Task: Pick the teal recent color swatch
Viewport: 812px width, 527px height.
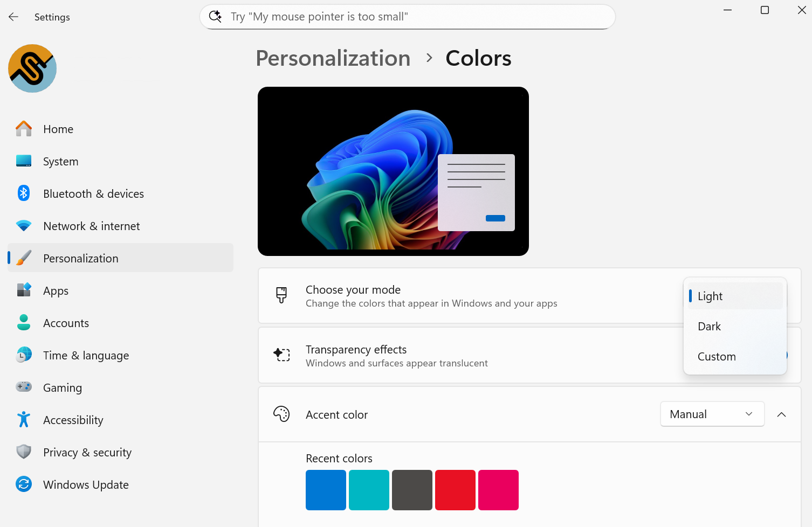Action: pos(369,490)
